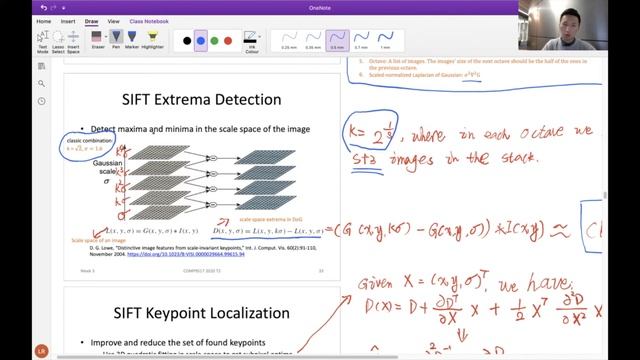Pick the Marker tool
Screen dimensions: 640x360
(132, 40)
